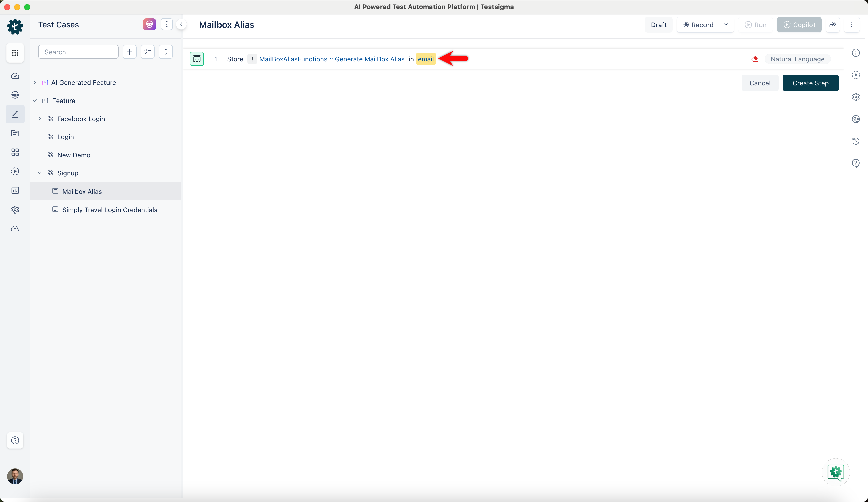Click the expand/collapse all tree icon
868x502 pixels.
(x=166, y=52)
